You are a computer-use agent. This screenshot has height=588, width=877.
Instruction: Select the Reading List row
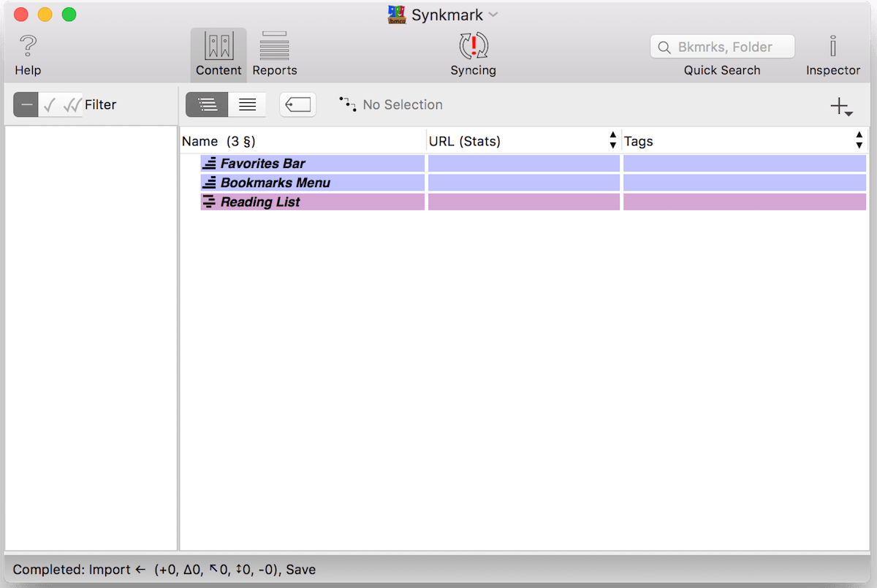coord(534,202)
